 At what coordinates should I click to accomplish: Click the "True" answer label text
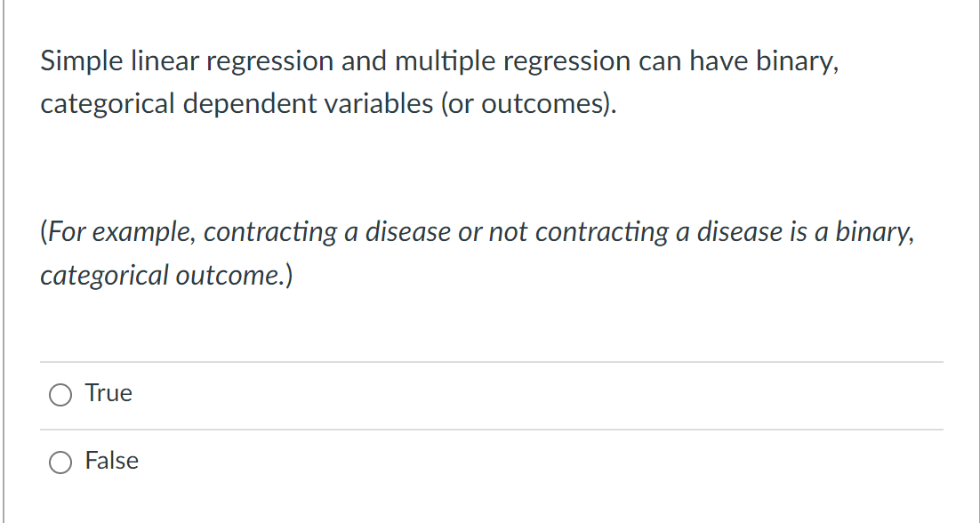tap(108, 393)
